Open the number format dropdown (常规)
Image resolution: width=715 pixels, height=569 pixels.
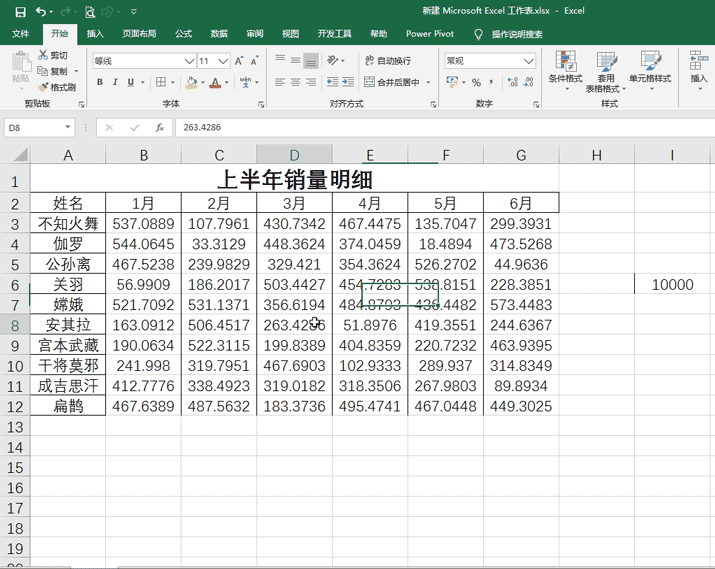pos(528,61)
